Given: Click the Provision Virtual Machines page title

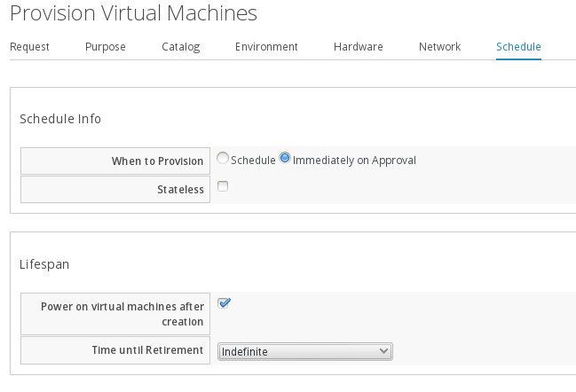Looking at the screenshot, I should pyautogui.click(x=134, y=13).
